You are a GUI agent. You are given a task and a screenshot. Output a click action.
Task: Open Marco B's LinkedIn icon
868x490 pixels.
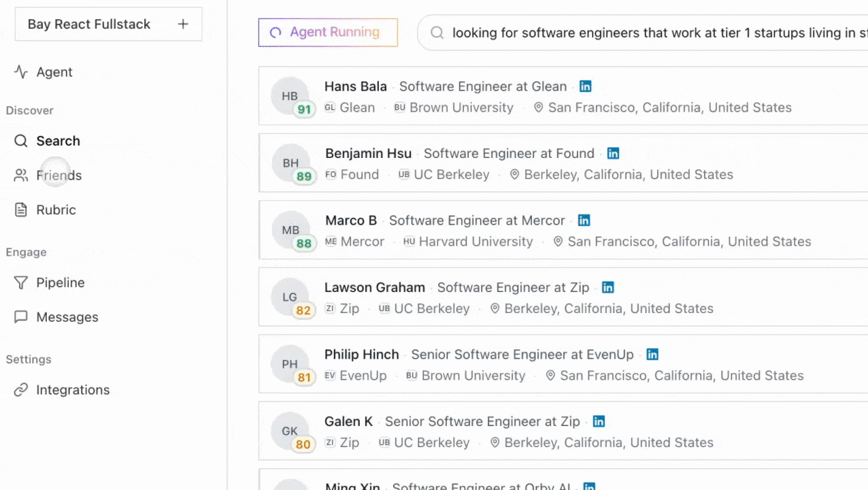[x=584, y=220]
